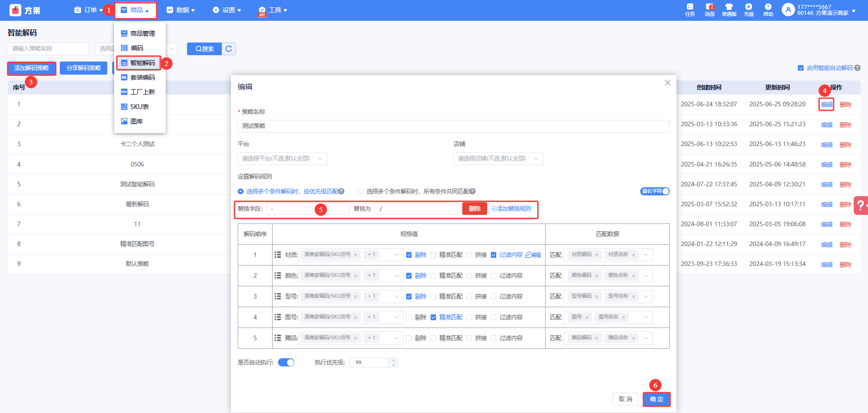The image size is (868, 413).
Task: Click the 策略名称 input field
Action: 453,126
